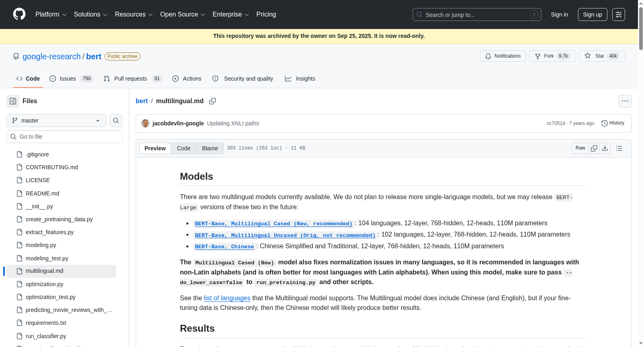The width and height of the screenshot is (644, 347).
Task: Open the Actions tab
Action: (x=187, y=79)
